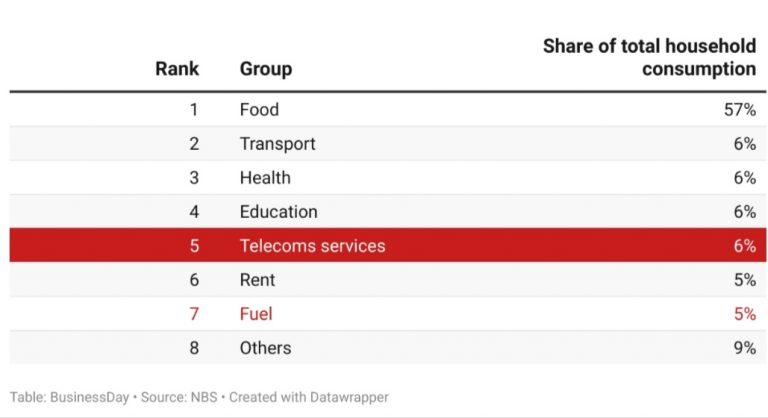Select the Others row label
The image size is (768, 418).
[x=265, y=348]
